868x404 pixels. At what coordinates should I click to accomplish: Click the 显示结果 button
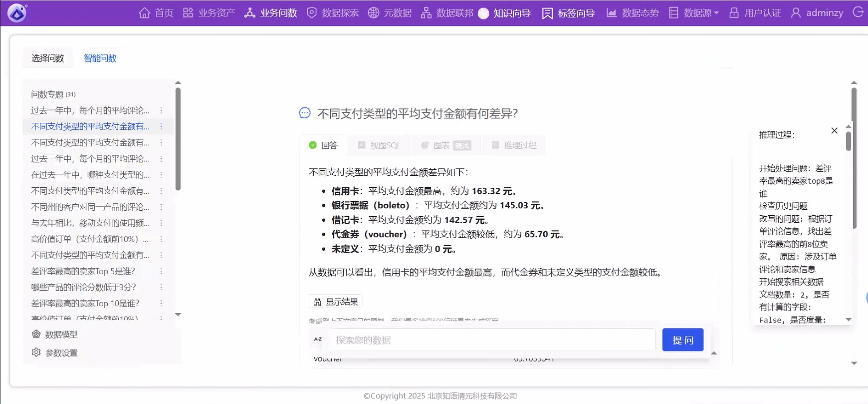[335, 302]
